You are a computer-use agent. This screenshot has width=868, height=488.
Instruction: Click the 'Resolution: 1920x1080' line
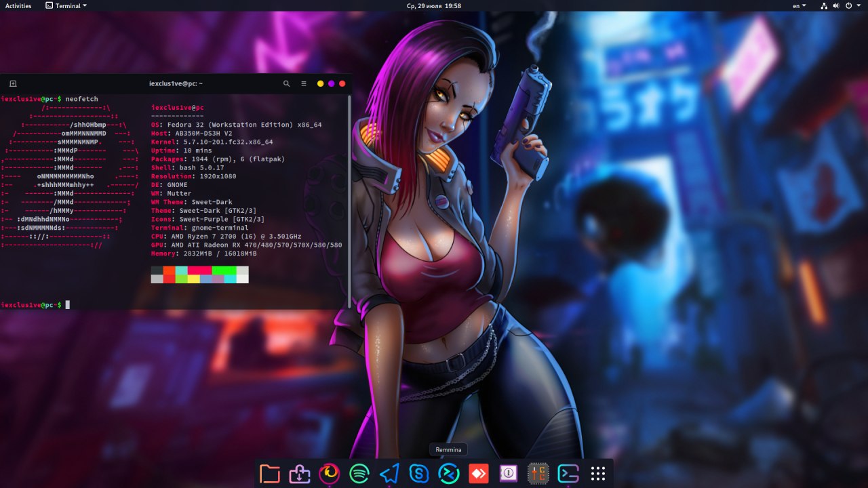193,176
